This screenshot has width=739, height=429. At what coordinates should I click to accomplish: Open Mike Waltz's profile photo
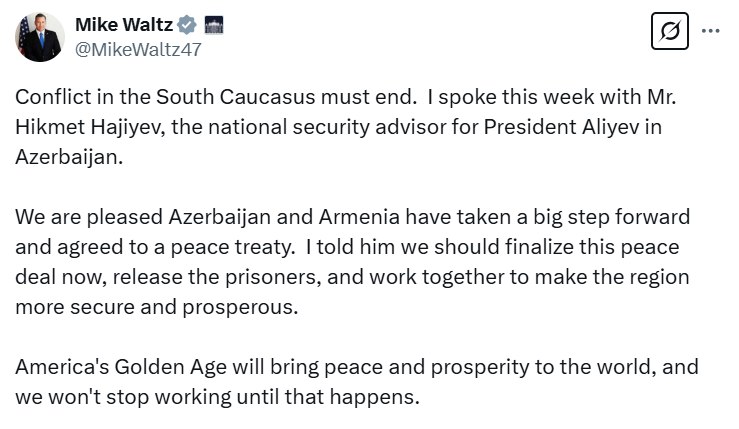point(40,37)
